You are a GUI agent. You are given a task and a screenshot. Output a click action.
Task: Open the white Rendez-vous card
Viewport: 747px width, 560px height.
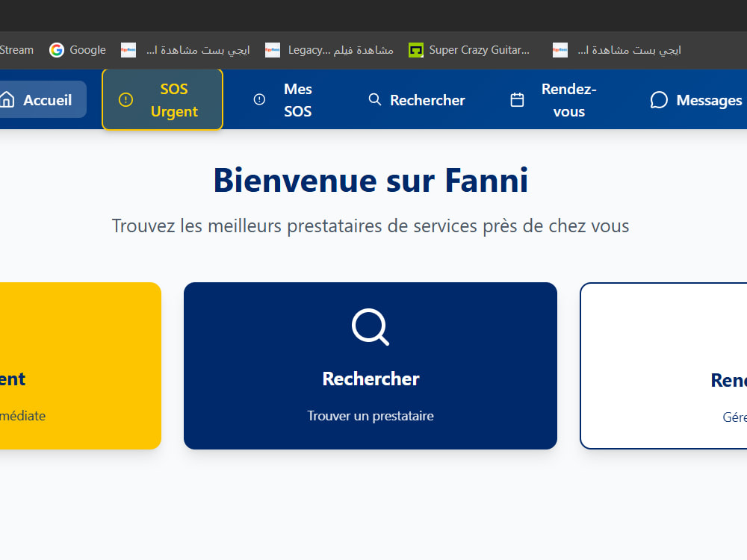pyautogui.click(x=663, y=365)
